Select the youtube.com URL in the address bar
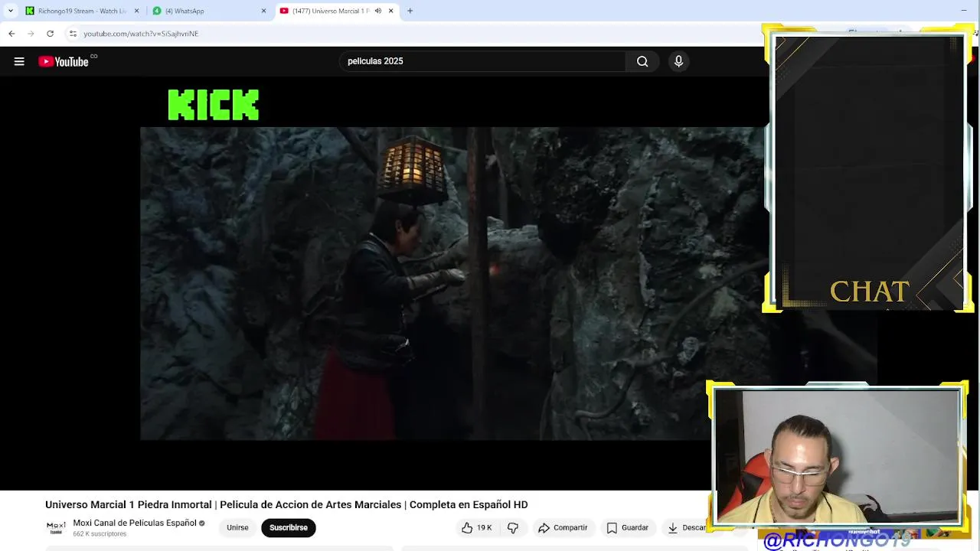This screenshot has width=980, height=551. 141,34
